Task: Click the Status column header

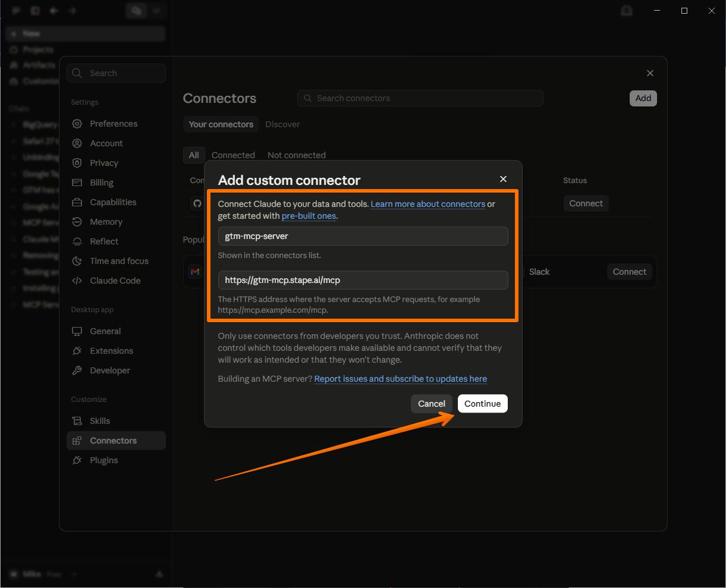Action: 575,180
